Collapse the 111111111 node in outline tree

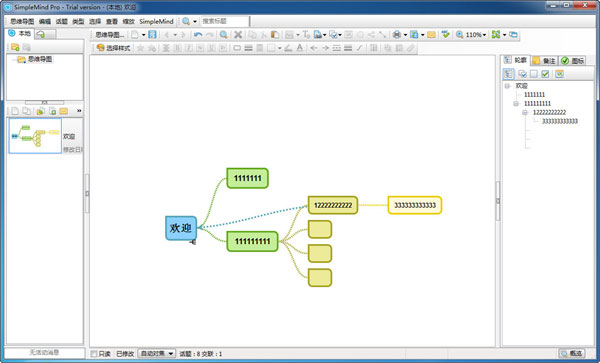516,104
